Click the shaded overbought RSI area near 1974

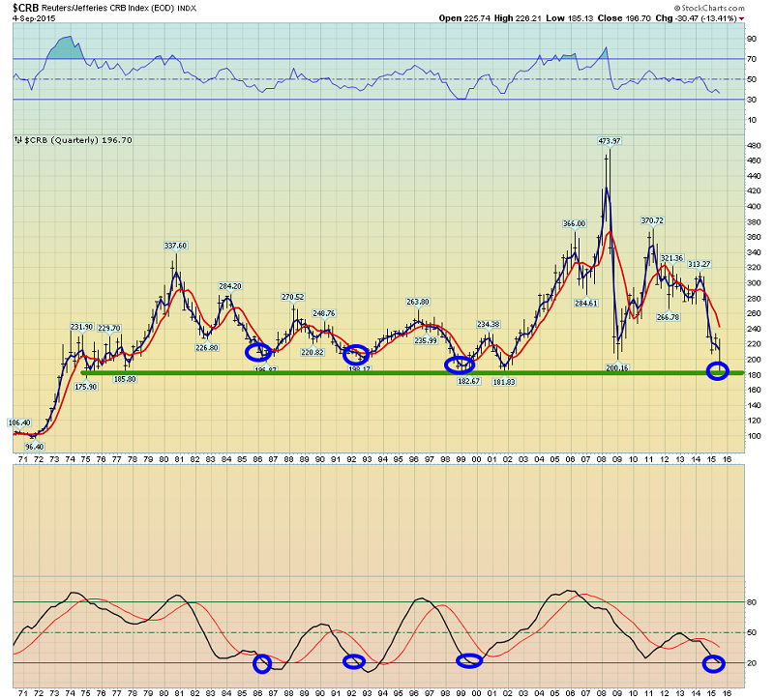(x=65, y=47)
